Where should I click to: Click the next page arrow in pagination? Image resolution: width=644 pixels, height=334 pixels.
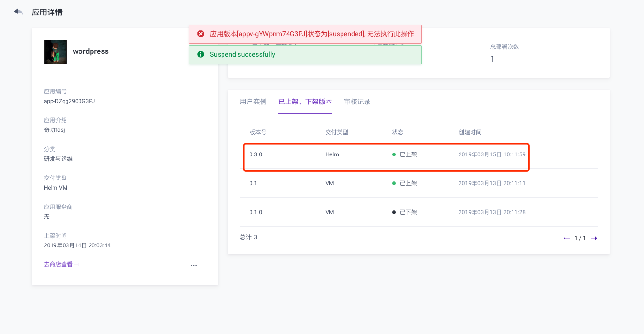tap(594, 237)
